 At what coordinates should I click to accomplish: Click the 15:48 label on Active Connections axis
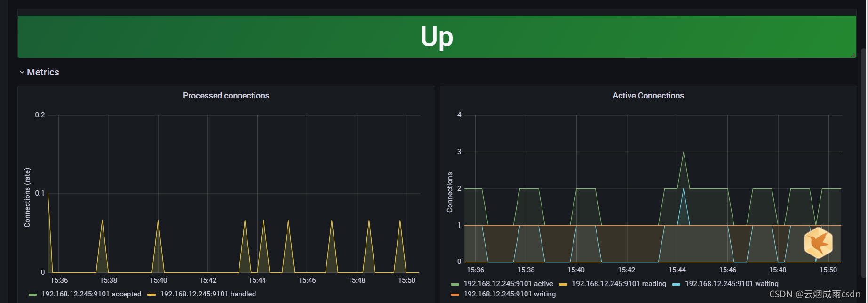click(x=778, y=270)
